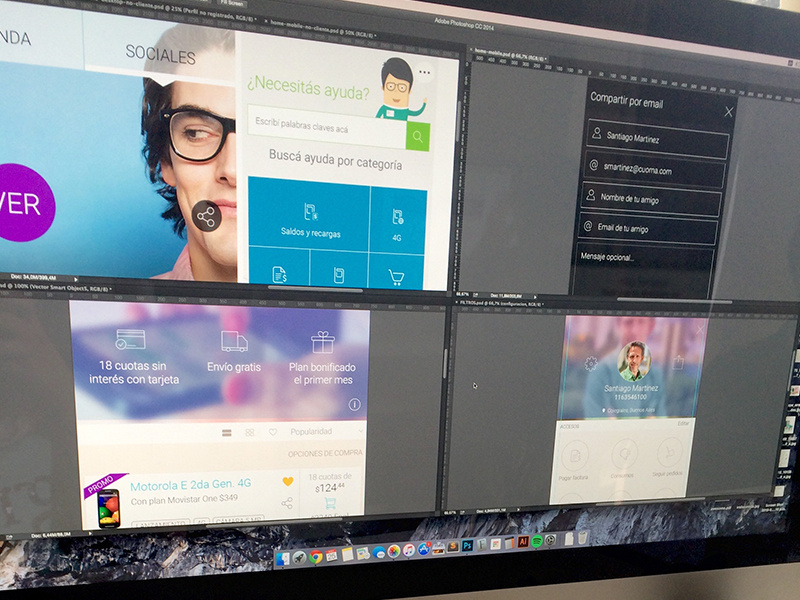Click the vertical scrollbar of the promo document

pyautogui.click(x=444, y=363)
